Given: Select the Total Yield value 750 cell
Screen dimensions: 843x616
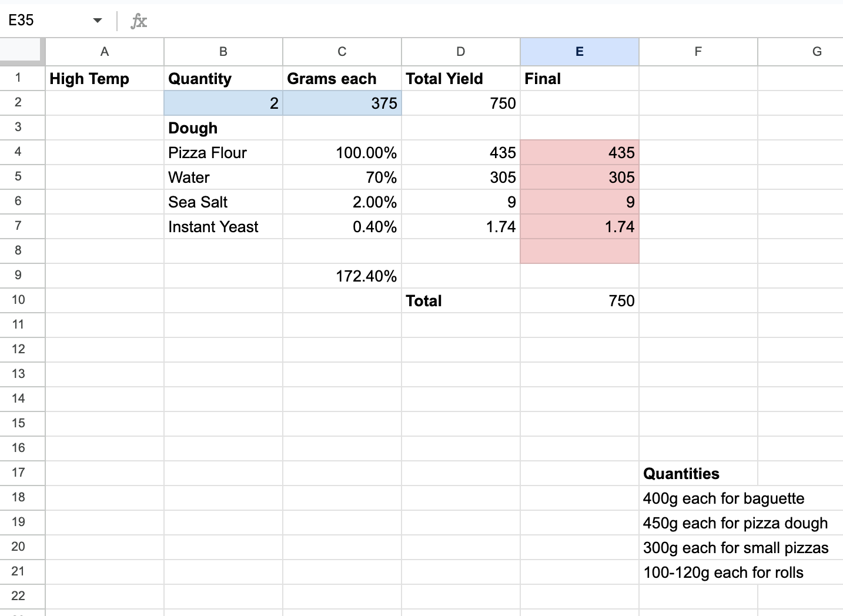Looking at the screenshot, I should tap(460, 103).
